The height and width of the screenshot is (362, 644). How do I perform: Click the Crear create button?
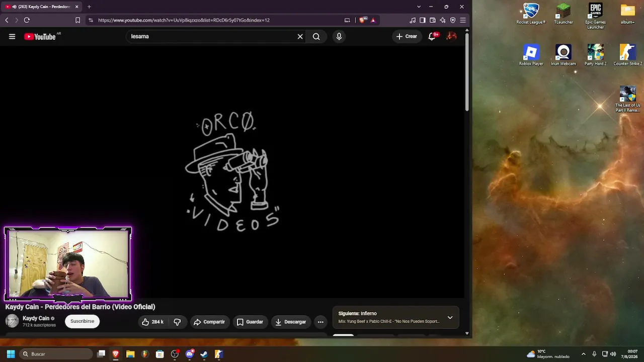pos(407,36)
